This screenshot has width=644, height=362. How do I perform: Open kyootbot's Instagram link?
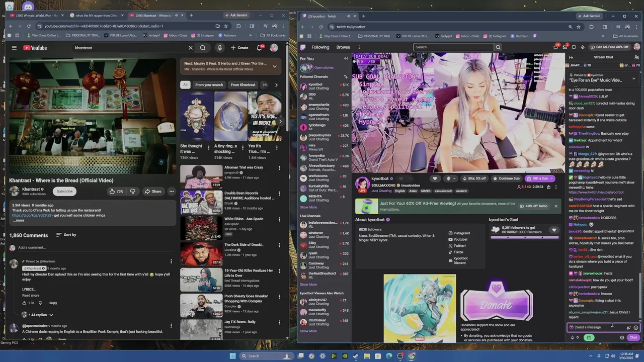459,233
